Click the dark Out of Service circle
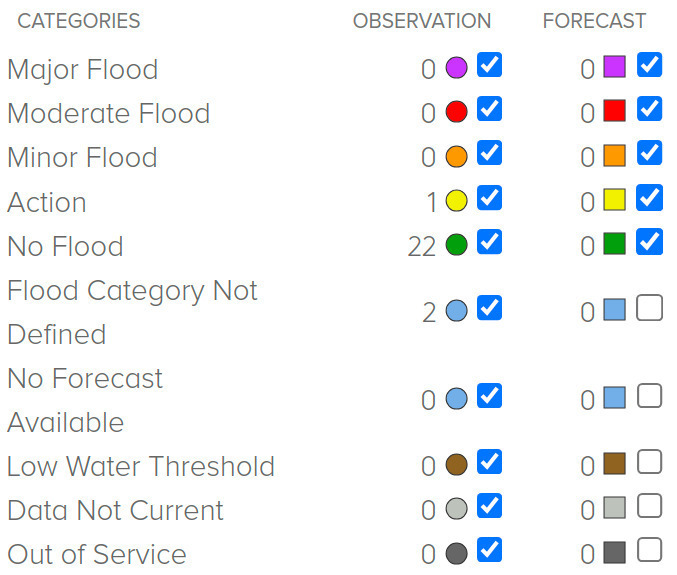Image resolution: width=677 pixels, height=575 pixels. point(456,553)
